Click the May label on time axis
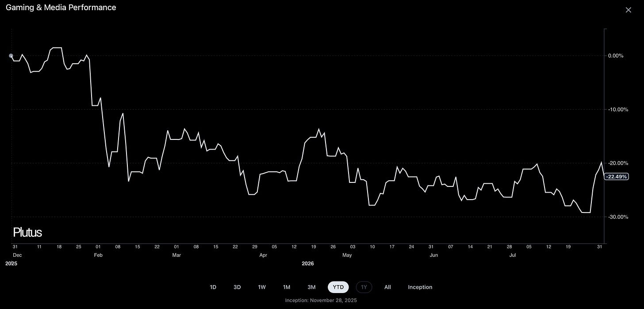This screenshot has width=644, height=309. 347,255
